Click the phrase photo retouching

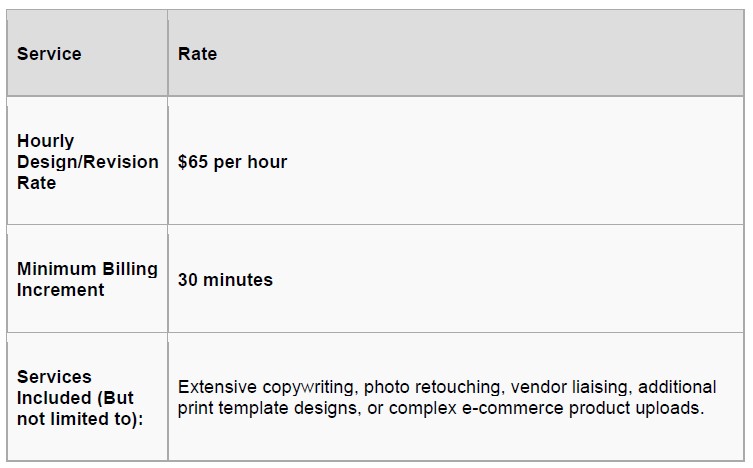pyautogui.click(x=433, y=387)
